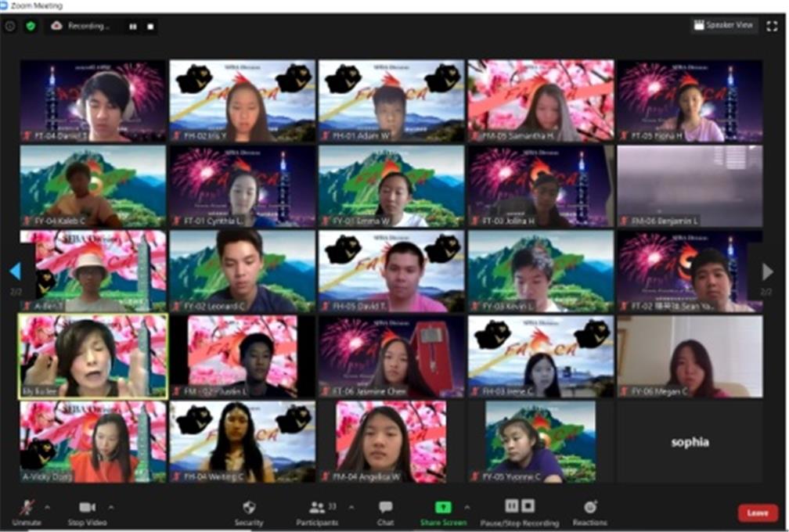Expand video options arrow beside Stop Video
Screen dimensions: 789x532
110,507
